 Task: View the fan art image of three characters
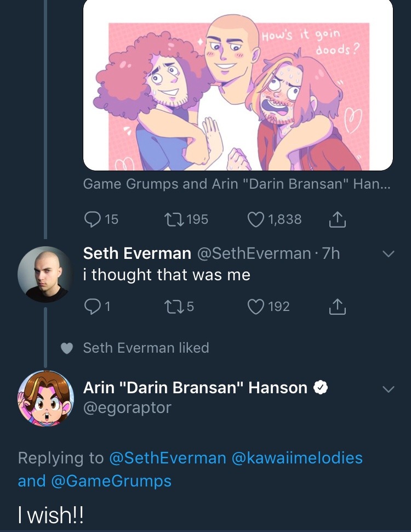(238, 85)
